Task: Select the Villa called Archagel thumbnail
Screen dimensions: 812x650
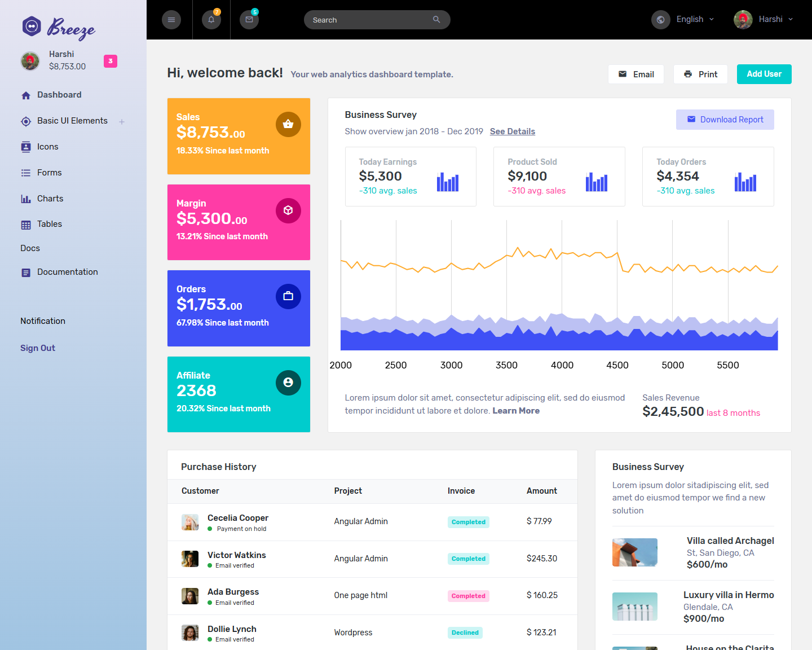Action: (634, 552)
